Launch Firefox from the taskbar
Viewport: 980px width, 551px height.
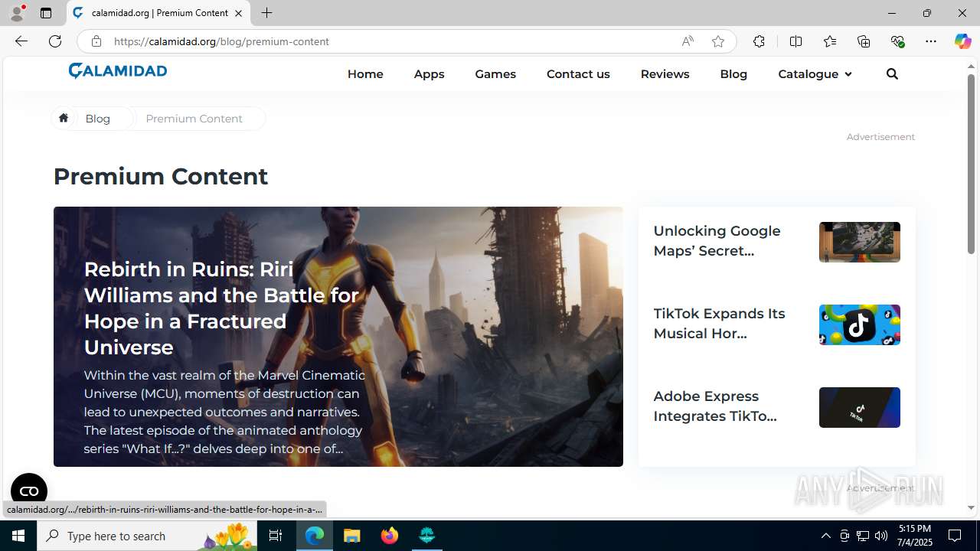(390, 536)
